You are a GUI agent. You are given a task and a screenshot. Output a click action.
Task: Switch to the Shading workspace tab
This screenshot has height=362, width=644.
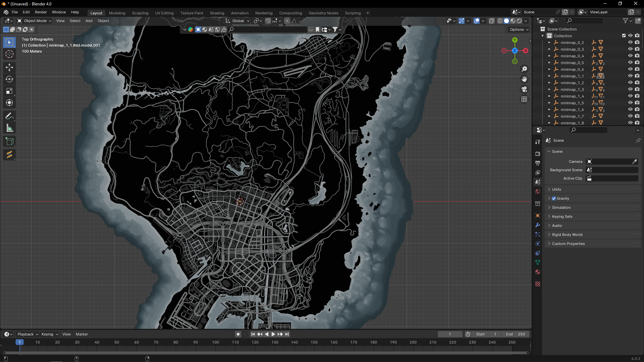[x=217, y=13]
